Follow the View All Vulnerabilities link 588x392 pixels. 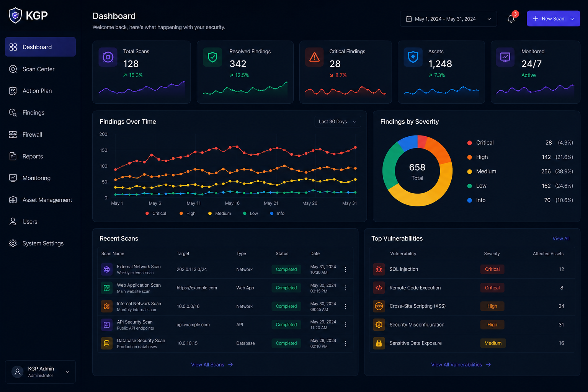(x=461, y=365)
